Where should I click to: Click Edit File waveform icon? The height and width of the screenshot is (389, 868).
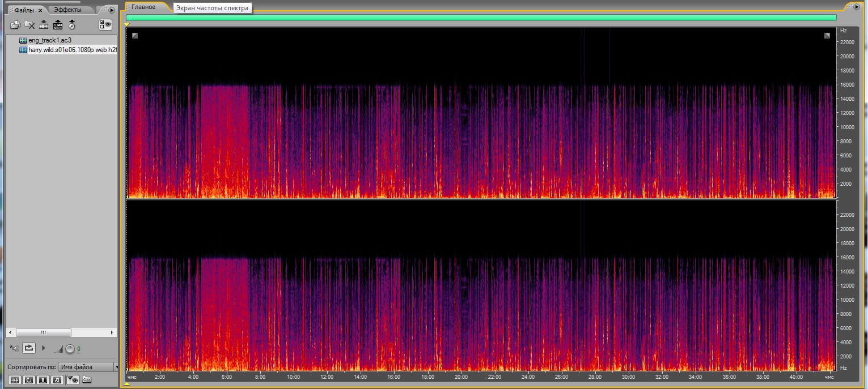(44, 25)
